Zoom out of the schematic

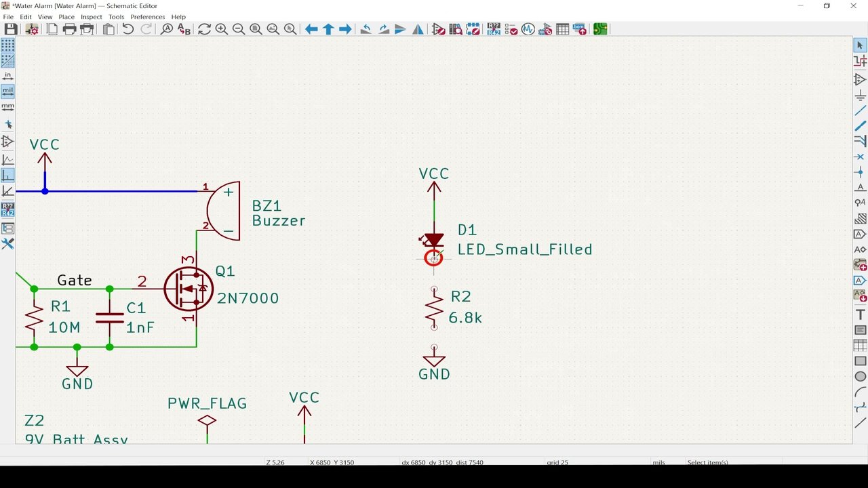[239, 29]
